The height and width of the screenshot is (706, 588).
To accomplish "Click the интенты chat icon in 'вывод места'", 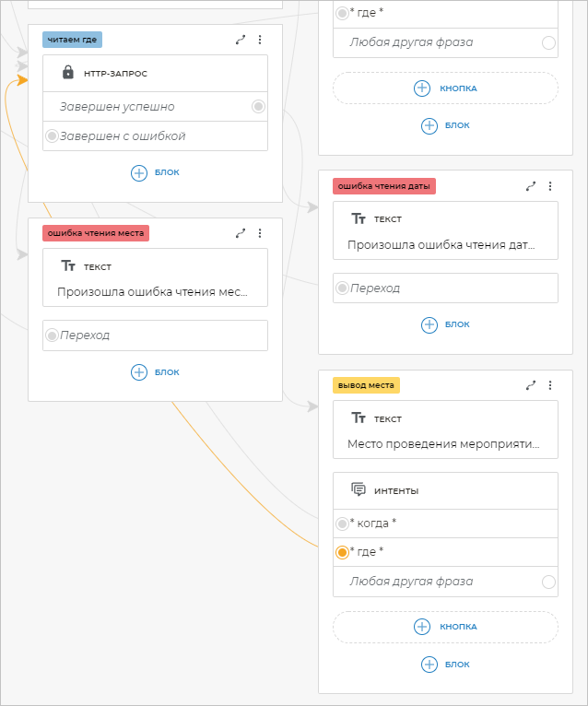I will (359, 490).
